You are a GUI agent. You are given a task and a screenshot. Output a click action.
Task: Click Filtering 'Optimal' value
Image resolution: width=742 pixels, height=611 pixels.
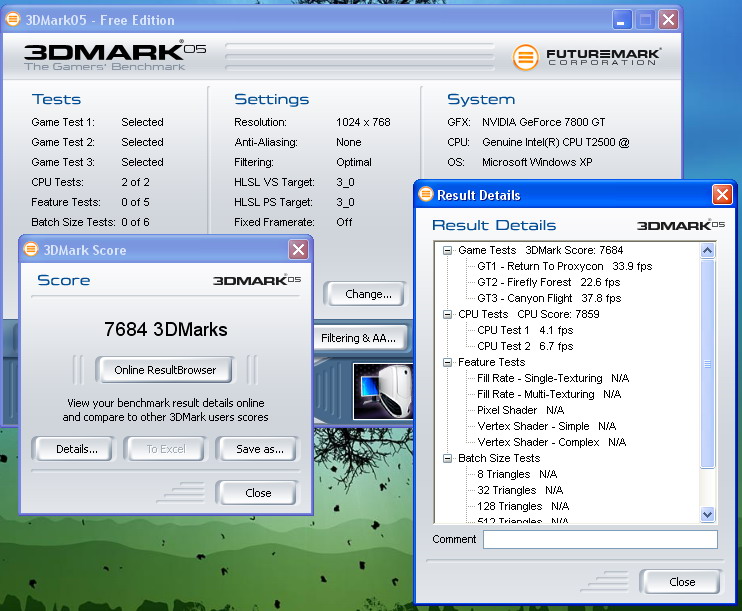[353, 162]
